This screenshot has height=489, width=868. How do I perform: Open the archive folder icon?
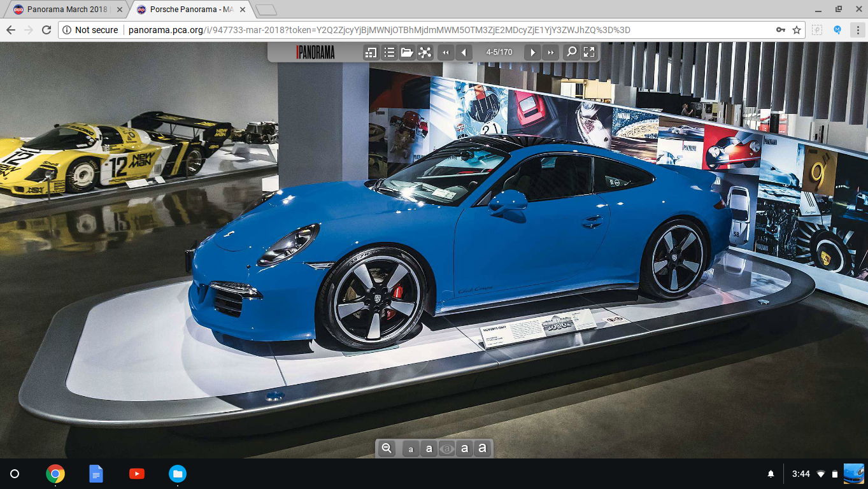pyautogui.click(x=407, y=52)
